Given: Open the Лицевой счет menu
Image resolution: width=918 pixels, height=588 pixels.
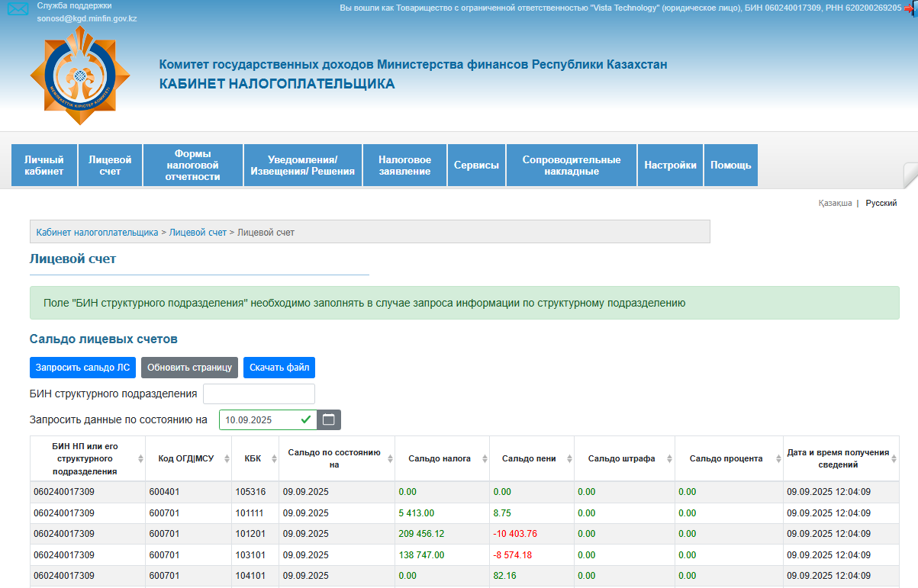Looking at the screenshot, I should click(110, 165).
